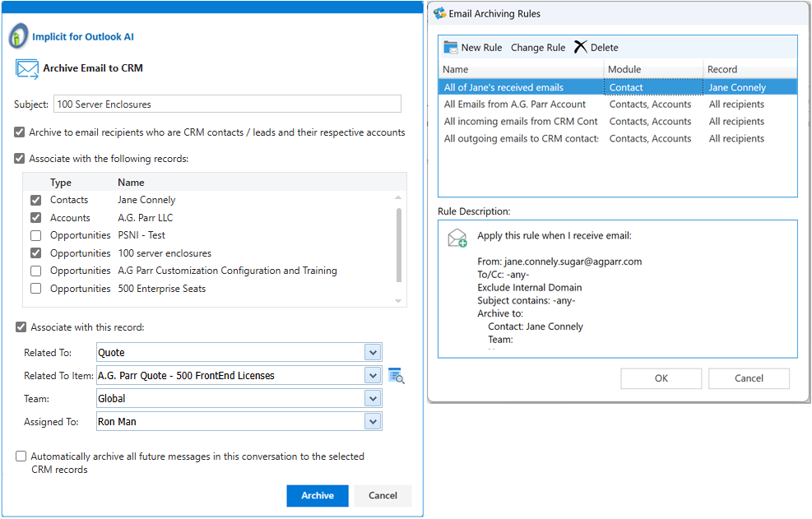812x519 pixels.
Task: Click into the Subject text field
Action: coord(227,104)
